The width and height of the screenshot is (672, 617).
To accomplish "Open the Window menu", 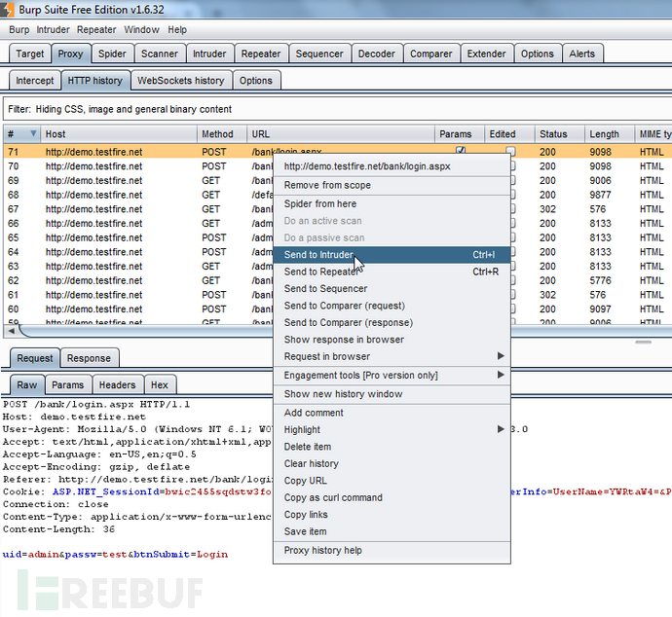I will click(x=141, y=29).
